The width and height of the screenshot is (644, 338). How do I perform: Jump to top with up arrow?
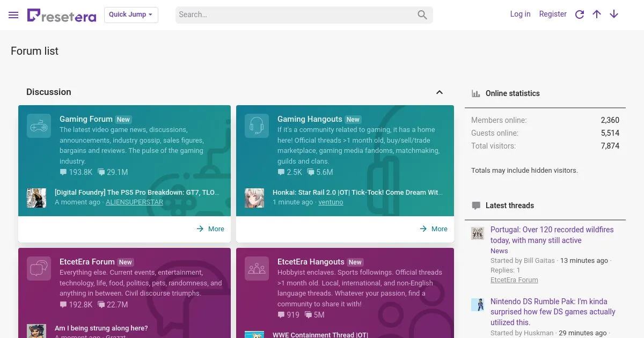click(597, 14)
